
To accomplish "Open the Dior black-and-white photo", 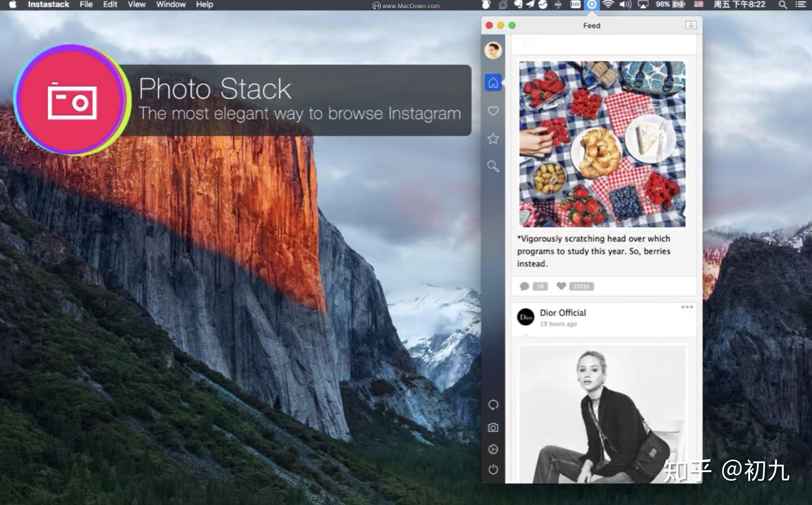I will [602, 414].
